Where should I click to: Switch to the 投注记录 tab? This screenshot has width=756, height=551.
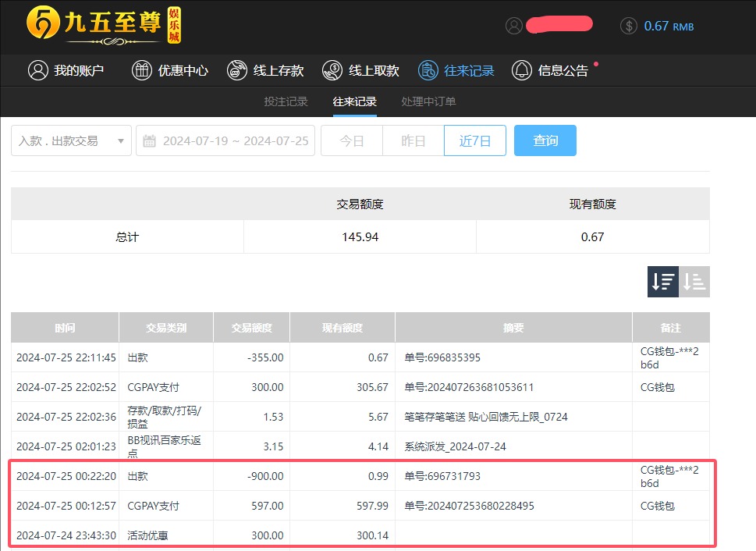tap(286, 101)
